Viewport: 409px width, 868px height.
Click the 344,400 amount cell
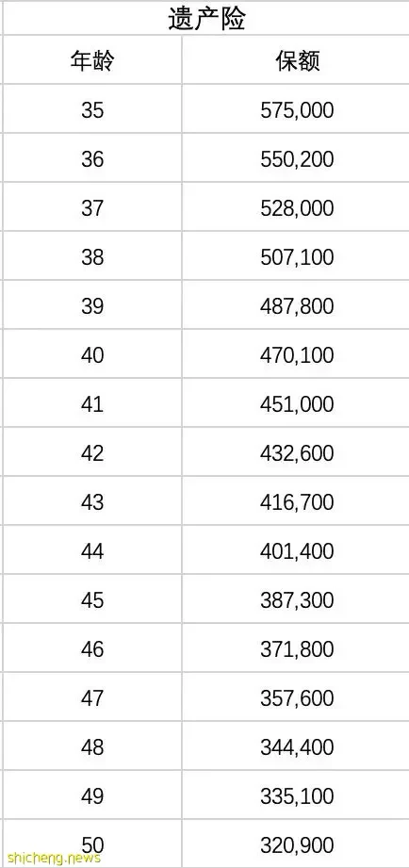point(297,746)
